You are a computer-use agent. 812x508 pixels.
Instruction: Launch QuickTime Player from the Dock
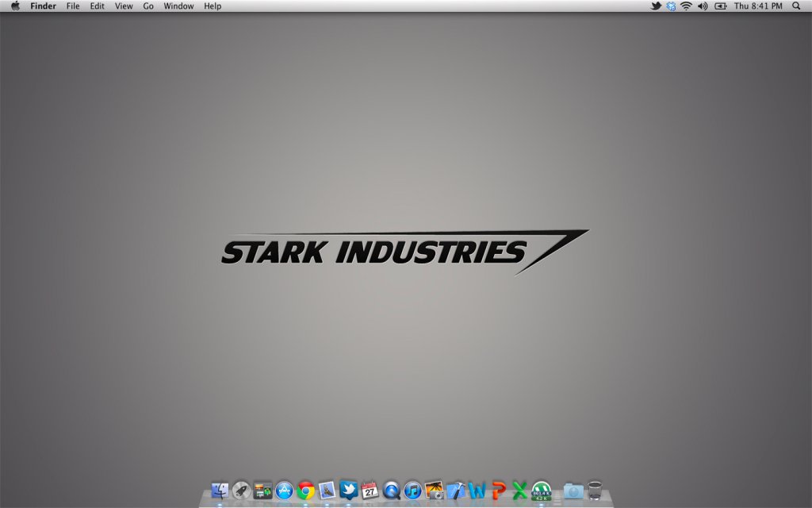[x=392, y=490]
